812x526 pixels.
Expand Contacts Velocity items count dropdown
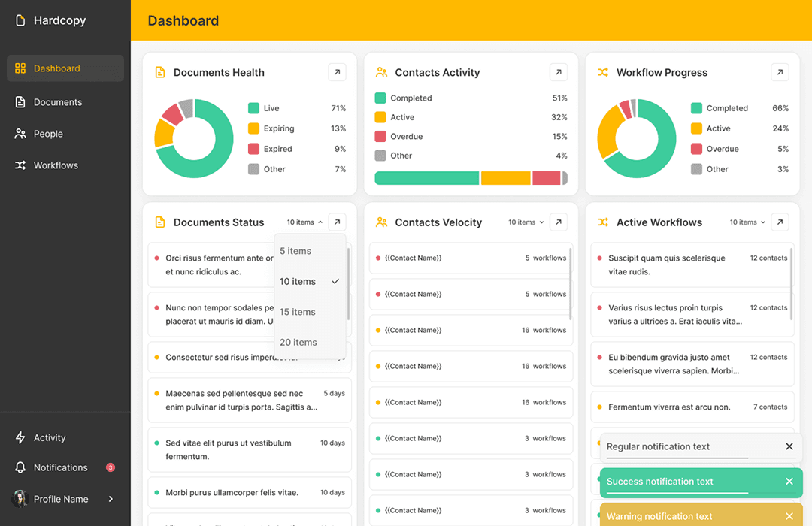point(526,222)
